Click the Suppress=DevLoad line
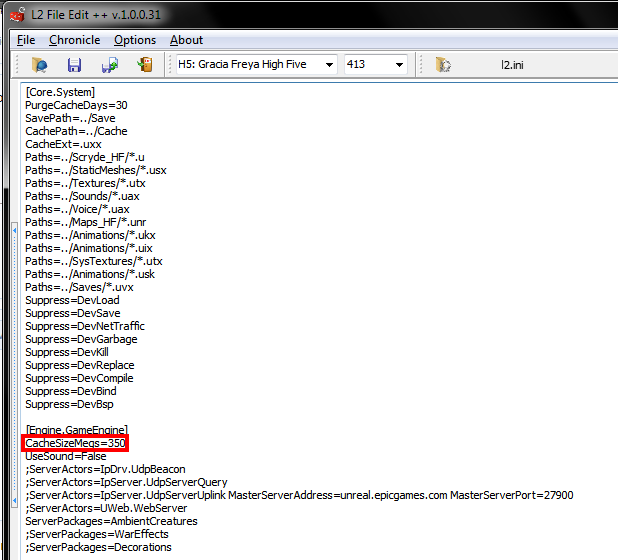Viewport: 618px width, 560px height. click(x=72, y=300)
